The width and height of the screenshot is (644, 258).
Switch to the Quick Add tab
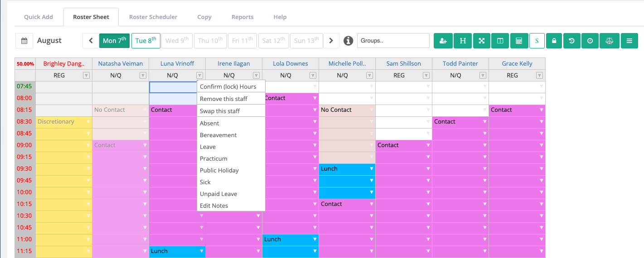click(x=39, y=17)
